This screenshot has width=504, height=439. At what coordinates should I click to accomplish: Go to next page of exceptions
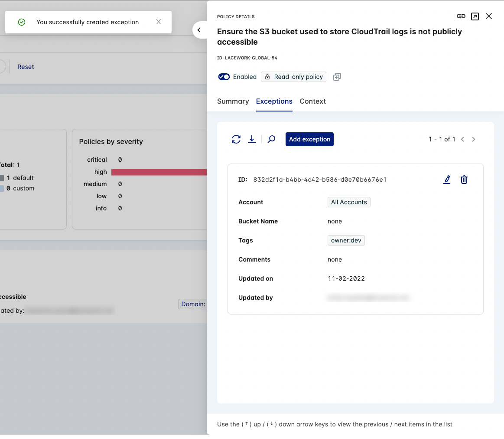pos(474,139)
